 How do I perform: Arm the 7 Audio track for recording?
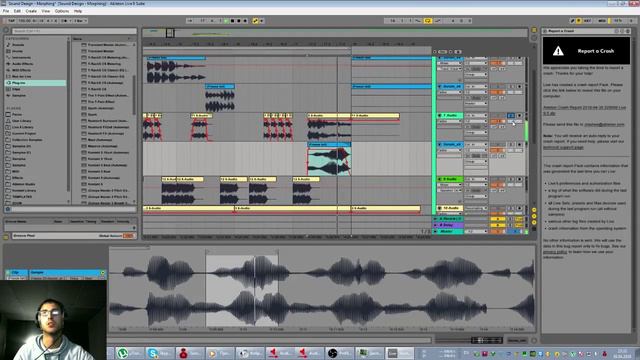click(519, 116)
